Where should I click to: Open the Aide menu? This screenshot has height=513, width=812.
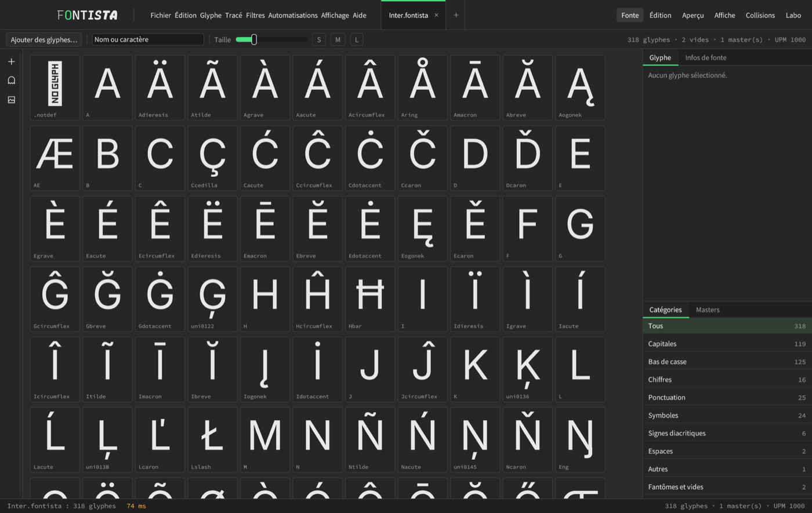pyautogui.click(x=360, y=15)
